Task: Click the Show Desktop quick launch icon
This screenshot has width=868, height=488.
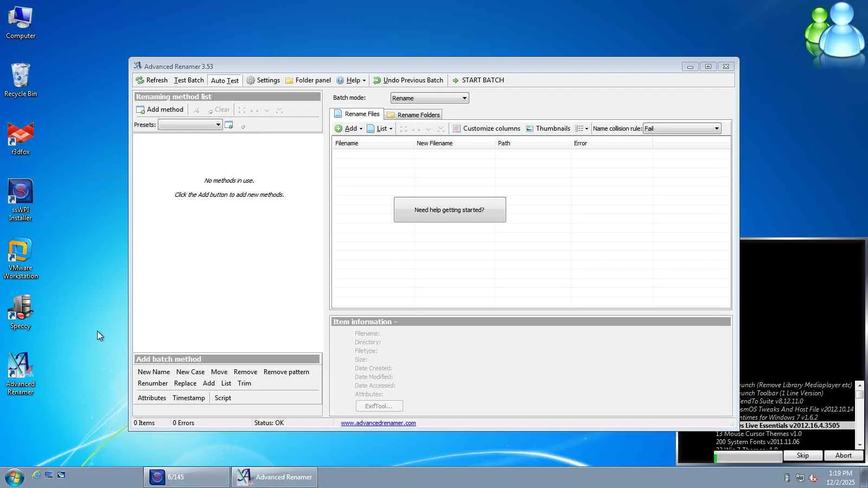Action: point(49,475)
